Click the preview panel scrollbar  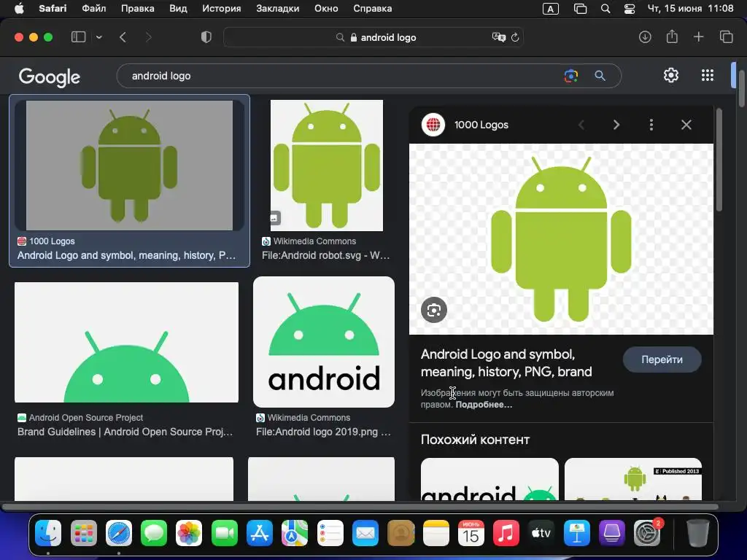(x=719, y=160)
